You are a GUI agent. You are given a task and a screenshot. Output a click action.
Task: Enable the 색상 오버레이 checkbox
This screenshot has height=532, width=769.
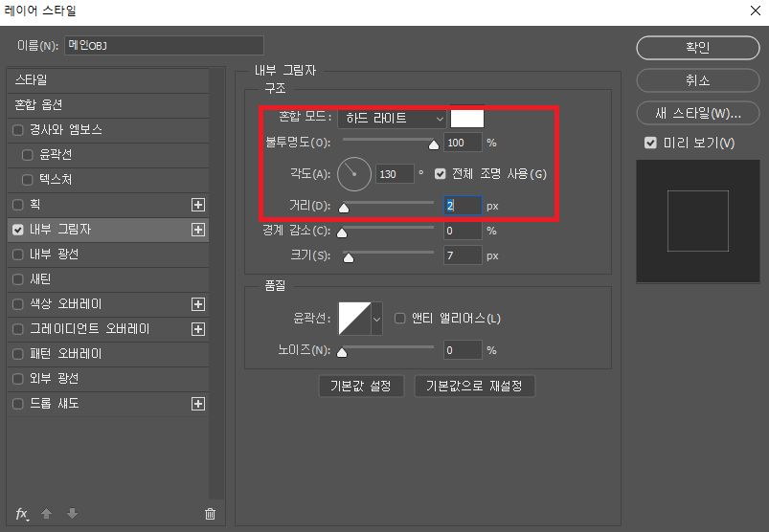click(x=18, y=304)
